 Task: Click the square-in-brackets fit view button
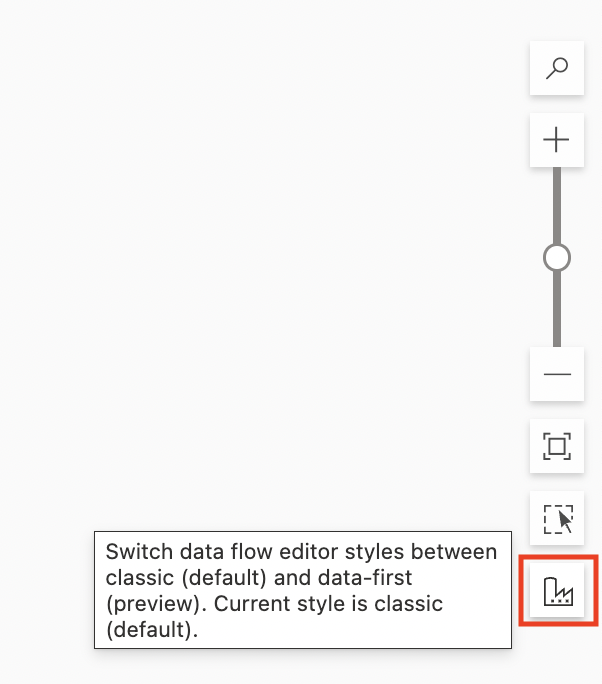coord(557,446)
